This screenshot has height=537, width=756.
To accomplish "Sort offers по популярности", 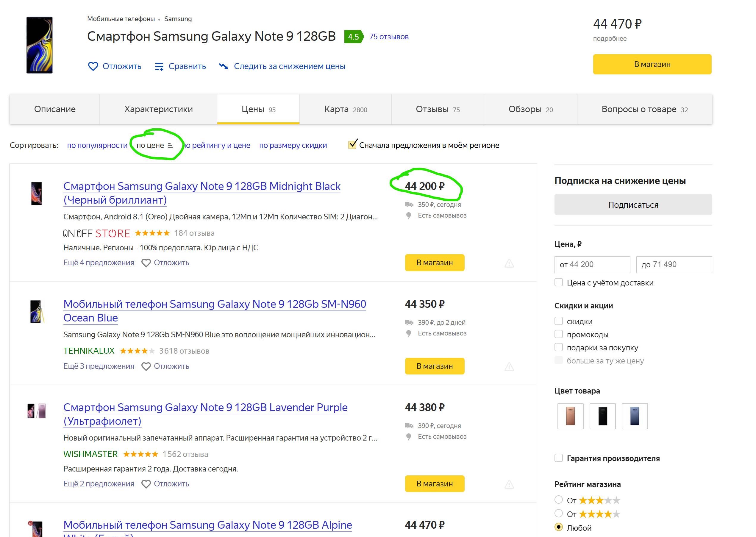I will 97,146.
